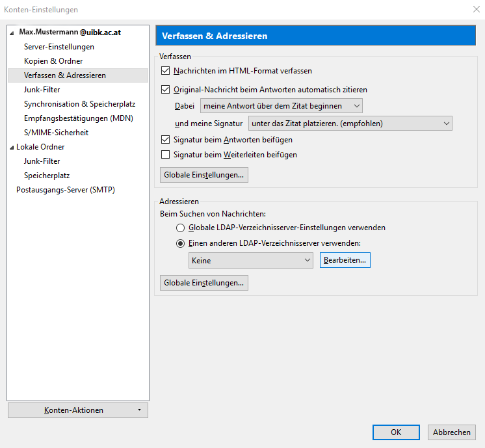Open the Konten-Aktionen menu button

point(78,410)
